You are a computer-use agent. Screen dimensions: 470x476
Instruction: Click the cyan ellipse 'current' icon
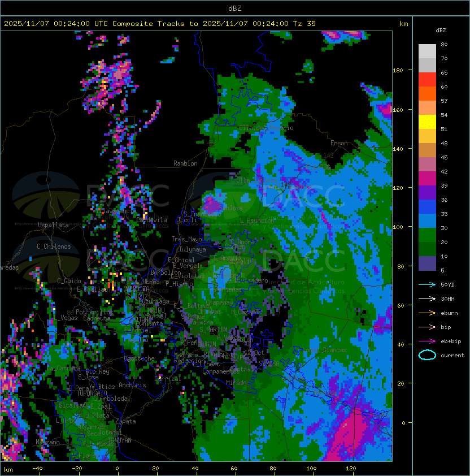coord(427,355)
